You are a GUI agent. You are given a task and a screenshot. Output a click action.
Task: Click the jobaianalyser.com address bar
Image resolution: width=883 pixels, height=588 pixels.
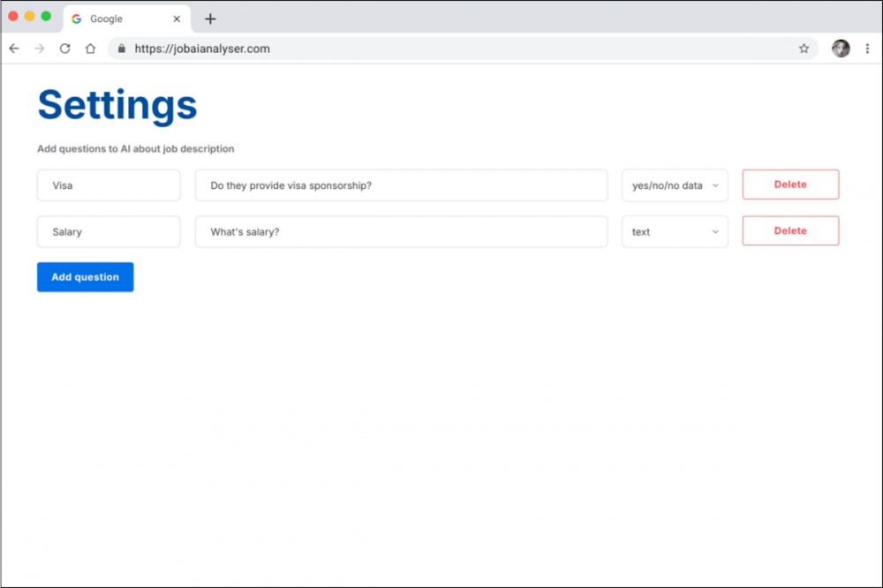(462, 49)
